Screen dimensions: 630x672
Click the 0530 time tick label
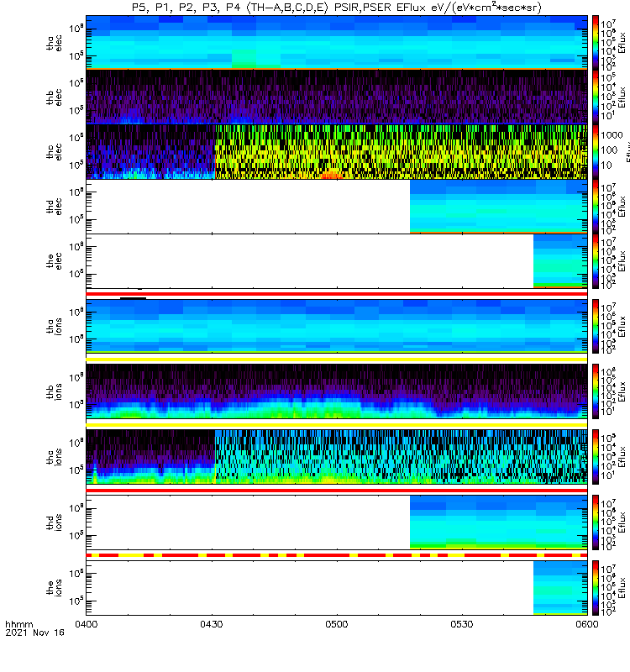coord(461,624)
